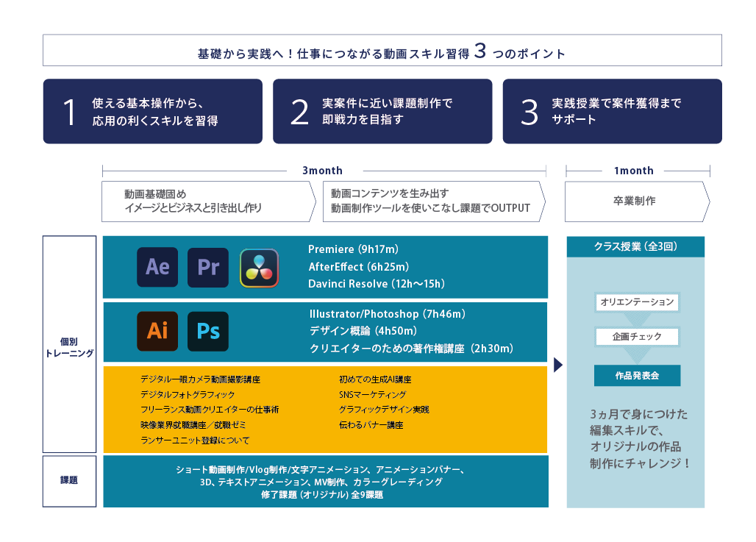Screen dimensions: 756x542
Task: Click the After Effects Ae icon
Action: coord(157,267)
